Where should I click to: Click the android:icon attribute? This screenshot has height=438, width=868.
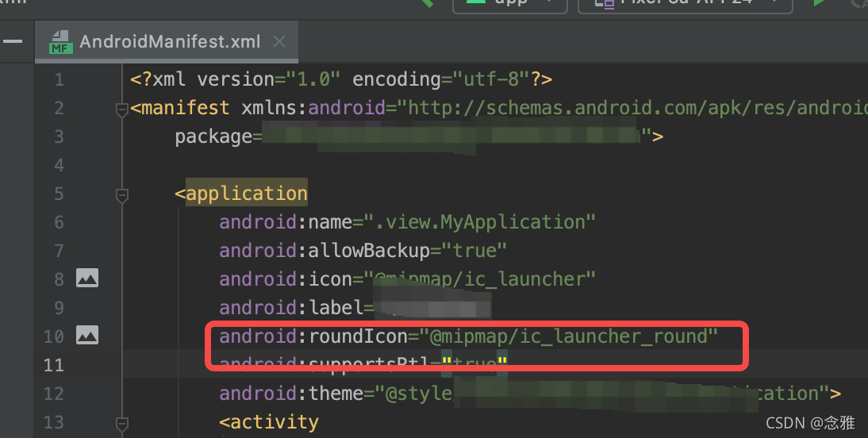[286, 279]
